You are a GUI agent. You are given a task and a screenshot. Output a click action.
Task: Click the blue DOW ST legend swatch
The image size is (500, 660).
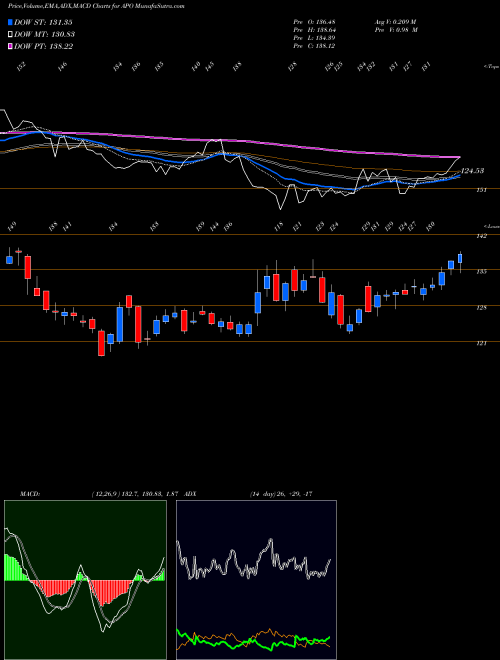[10, 22]
